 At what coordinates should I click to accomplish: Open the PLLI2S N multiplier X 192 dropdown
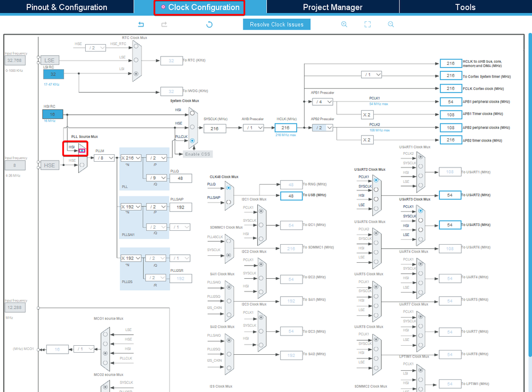[x=130, y=258]
